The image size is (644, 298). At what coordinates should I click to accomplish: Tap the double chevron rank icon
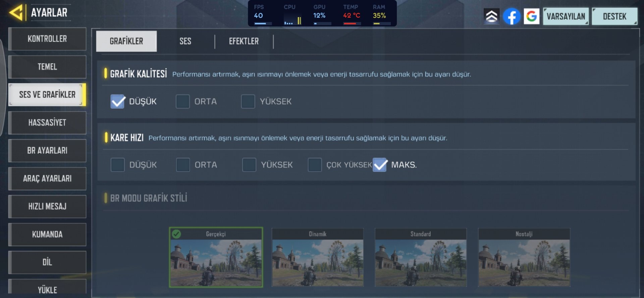[491, 16]
